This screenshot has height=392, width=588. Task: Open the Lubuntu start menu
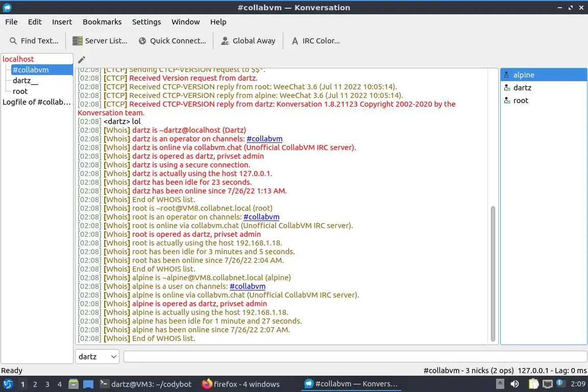pos(8,384)
